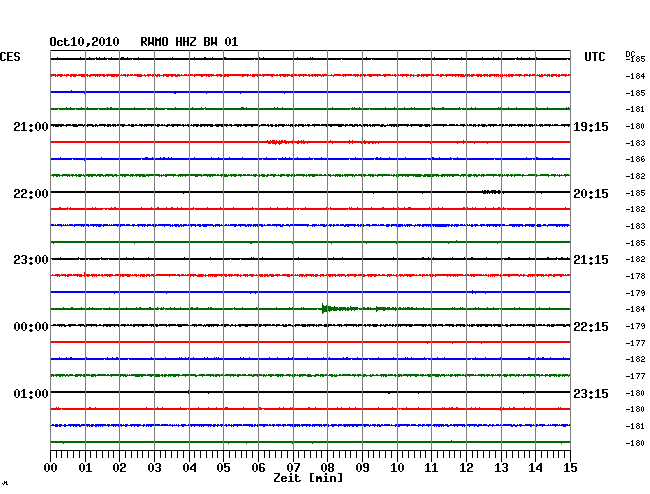Click minute label 13 on the time axis
Screen dimensions: 650x494
click(x=501, y=467)
